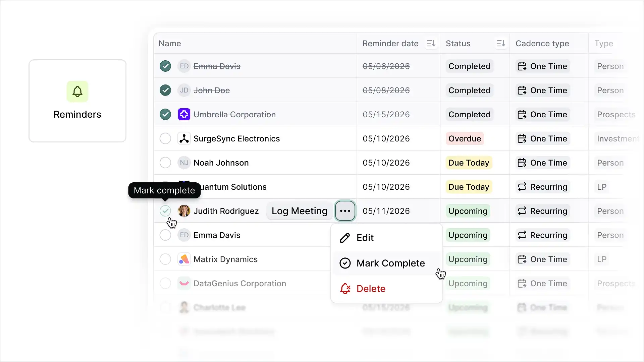Click the JD avatar for John Doe
Viewport: 644px width, 362px height.
[x=184, y=90]
